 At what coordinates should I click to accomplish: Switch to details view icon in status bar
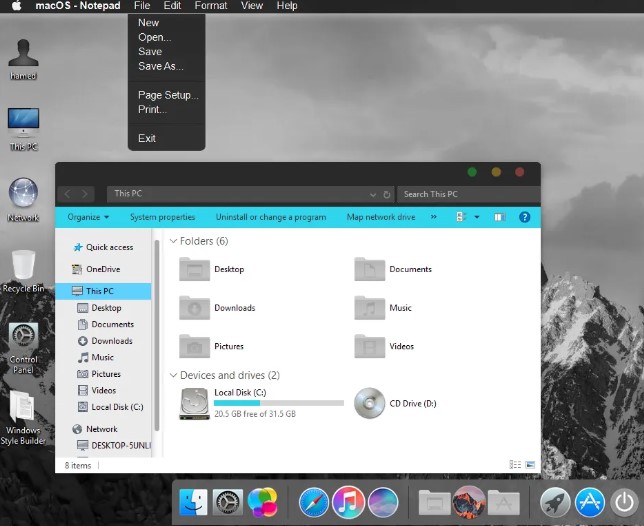pos(515,464)
